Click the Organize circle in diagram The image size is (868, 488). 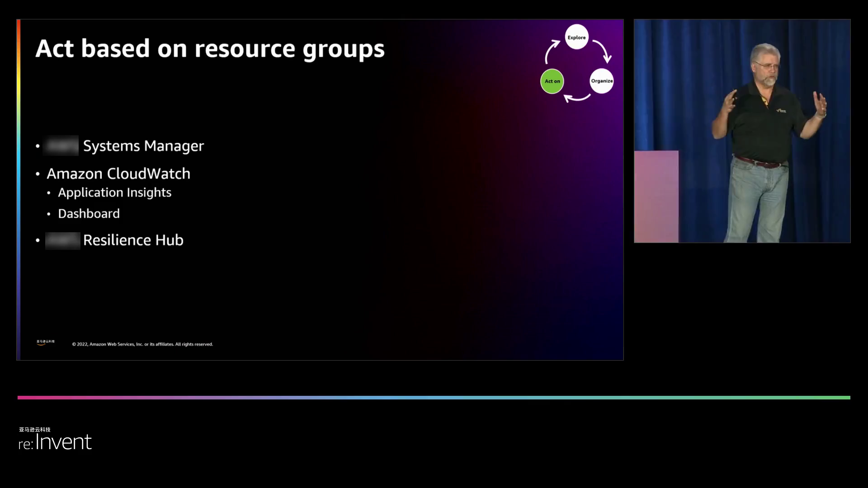click(602, 81)
